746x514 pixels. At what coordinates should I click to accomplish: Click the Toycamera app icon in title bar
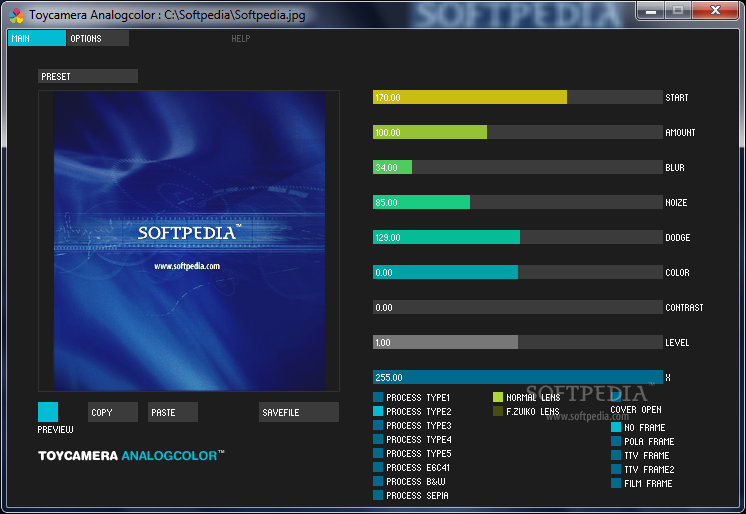pyautogui.click(x=16, y=15)
